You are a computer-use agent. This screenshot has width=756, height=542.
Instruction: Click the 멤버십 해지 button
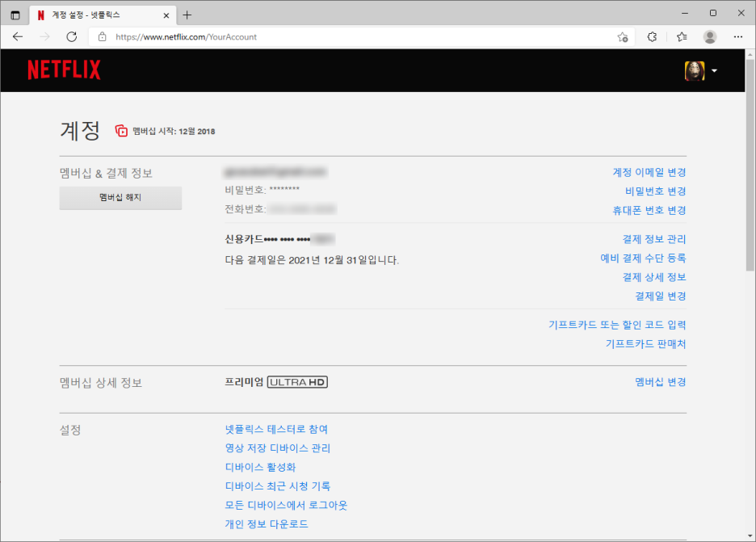[x=120, y=198]
